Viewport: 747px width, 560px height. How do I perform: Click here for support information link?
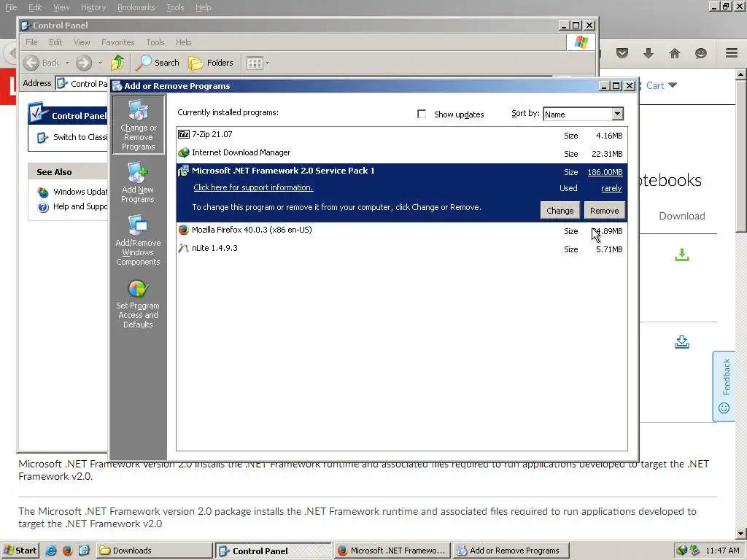[253, 187]
